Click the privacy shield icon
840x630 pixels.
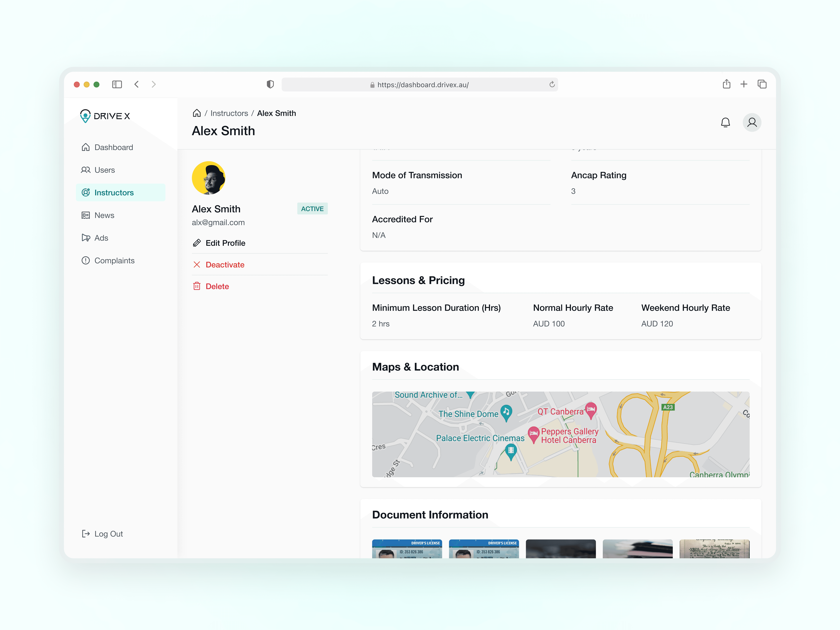(270, 84)
